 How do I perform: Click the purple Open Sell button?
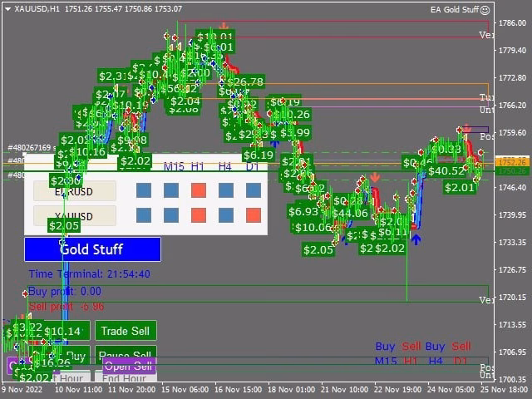coord(129,366)
